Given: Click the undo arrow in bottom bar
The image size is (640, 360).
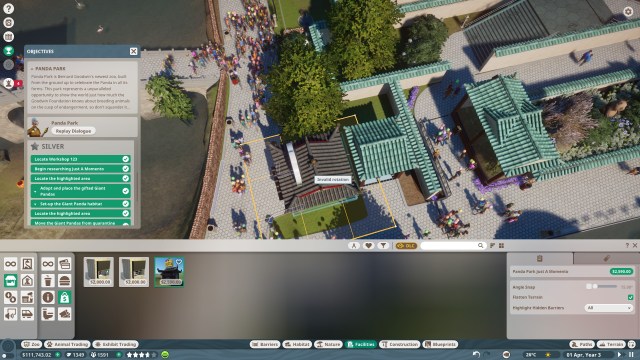Looking at the screenshot, I should click(476, 354).
